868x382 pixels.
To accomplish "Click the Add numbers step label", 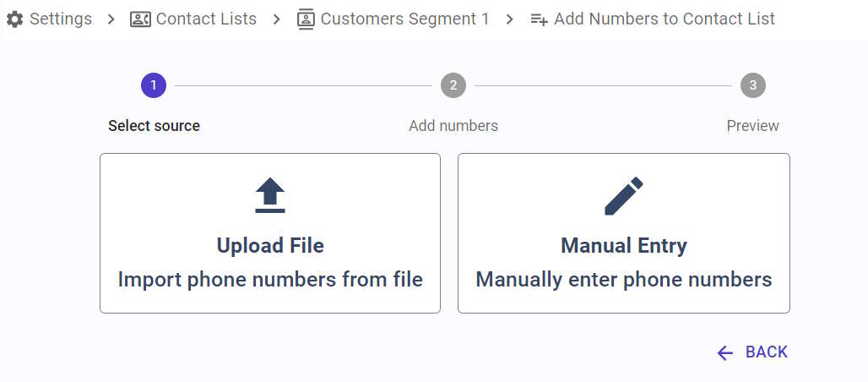I will point(453,126).
